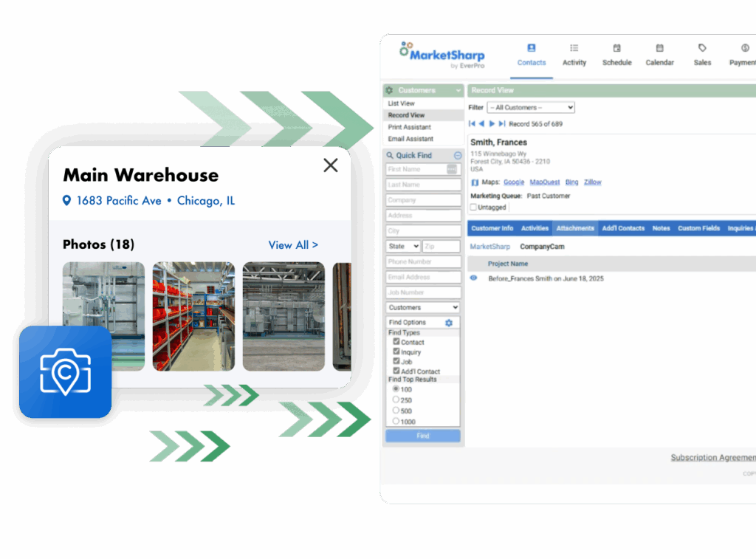Select Print Assistant in the Customers menu
Image resolution: width=756 pixels, height=559 pixels.
pos(410,127)
